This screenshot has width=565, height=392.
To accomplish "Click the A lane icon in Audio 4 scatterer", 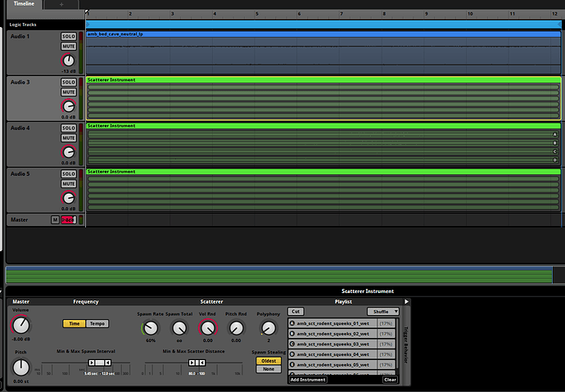I will click(555, 134).
